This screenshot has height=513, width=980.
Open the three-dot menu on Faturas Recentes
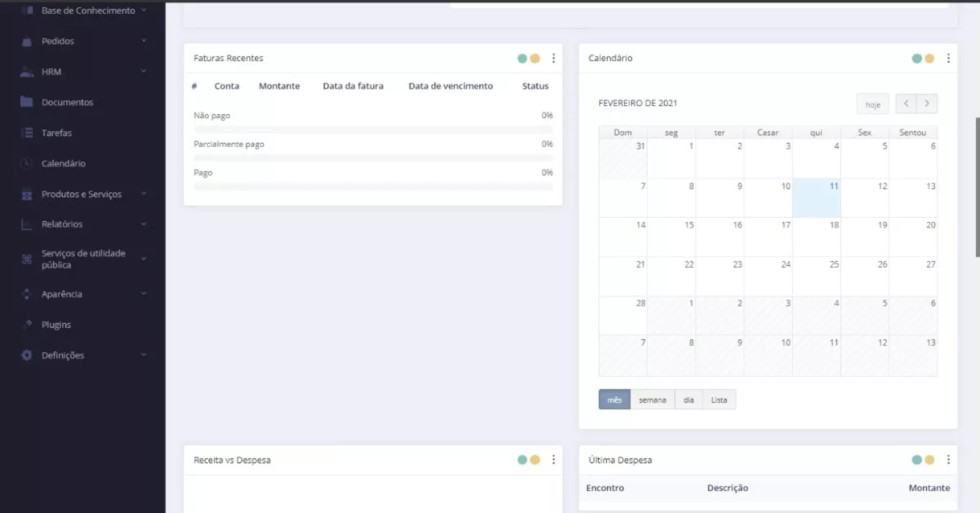point(553,58)
